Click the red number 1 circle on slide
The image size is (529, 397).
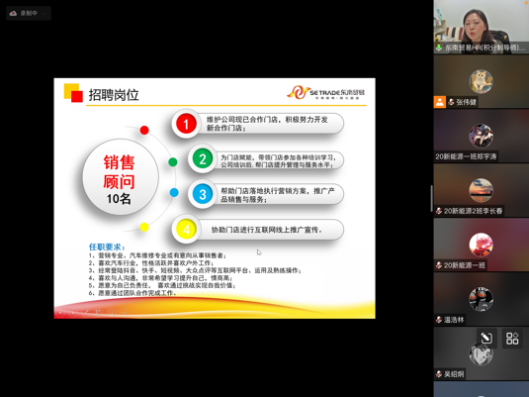(x=186, y=124)
